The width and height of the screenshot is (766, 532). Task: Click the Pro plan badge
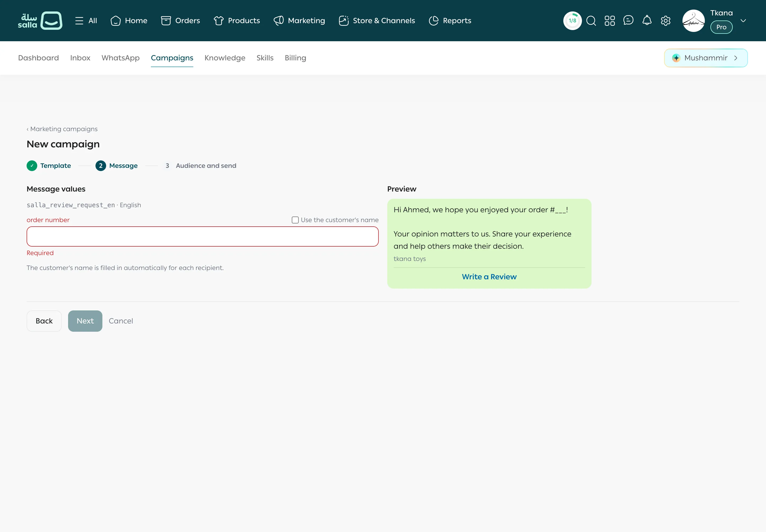[x=721, y=27]
